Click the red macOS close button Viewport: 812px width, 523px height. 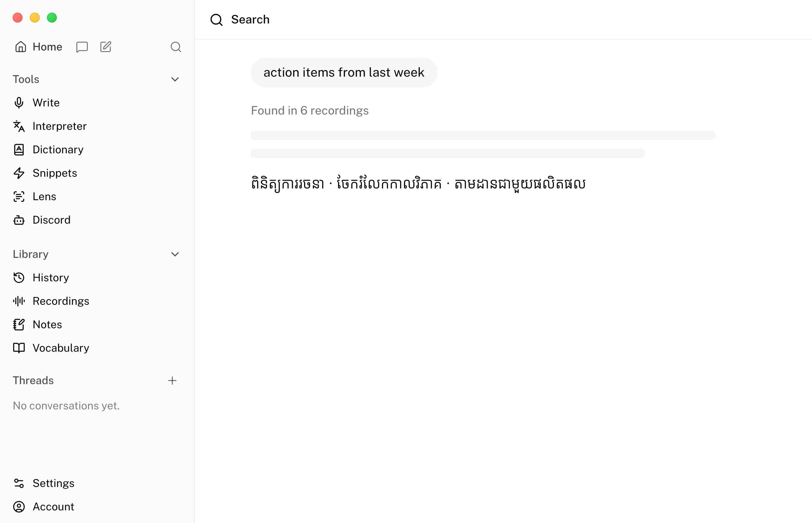click(x=18, y=18)
